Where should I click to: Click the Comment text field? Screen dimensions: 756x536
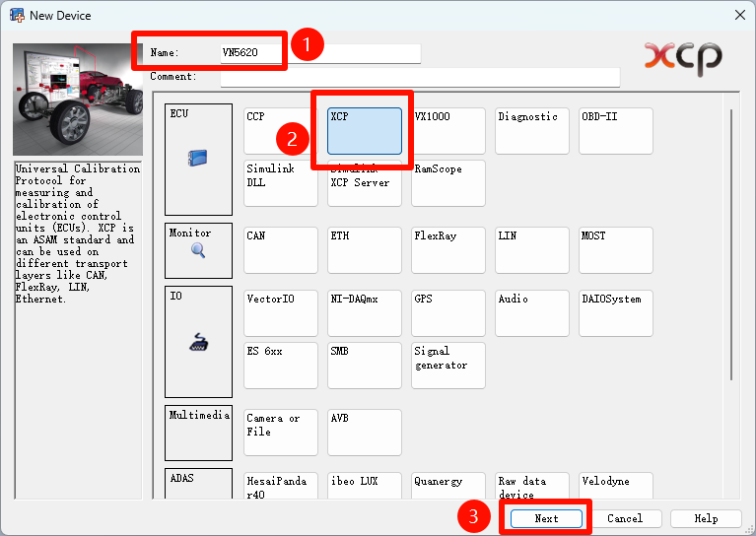419,77
